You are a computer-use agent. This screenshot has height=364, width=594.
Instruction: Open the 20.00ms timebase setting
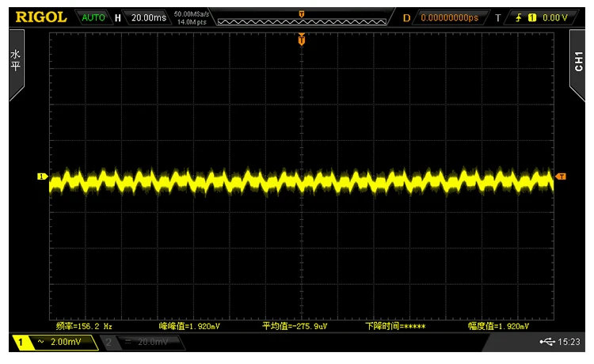[149, 17]
